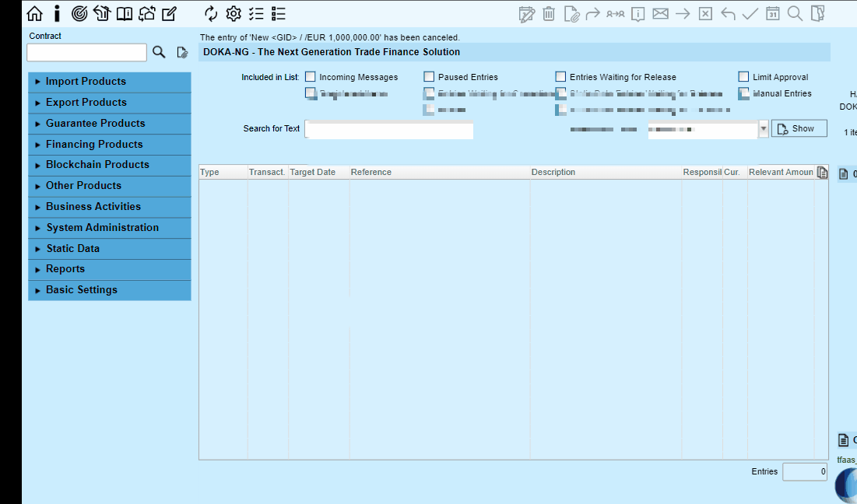The width and height of the screenshot is (857, 504).
Task: Click the top-toolbar magnifier search icon
Action: (795, 14)
